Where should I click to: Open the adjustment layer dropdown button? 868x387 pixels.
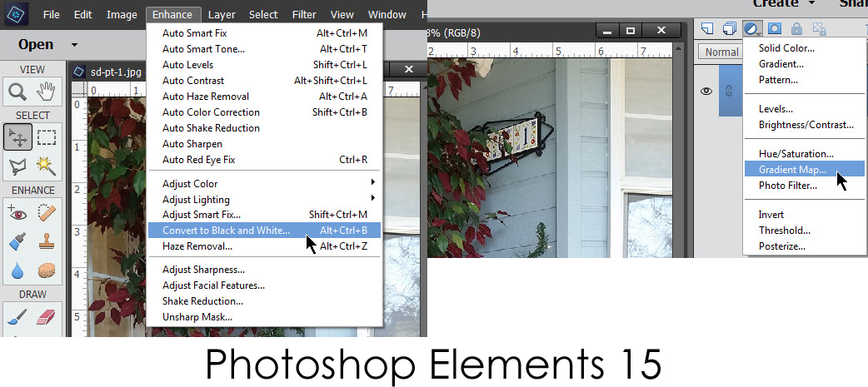(x=752, y=29)
